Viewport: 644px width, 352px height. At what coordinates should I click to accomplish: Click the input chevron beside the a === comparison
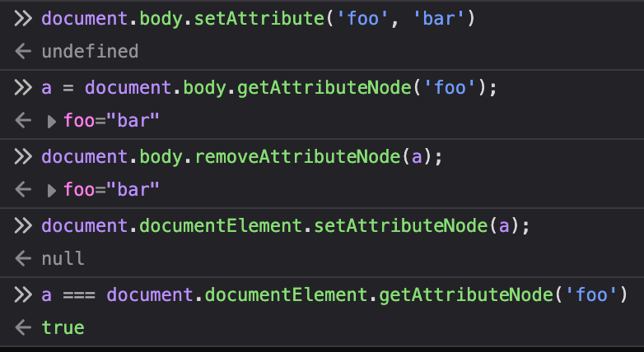point(23,294)
